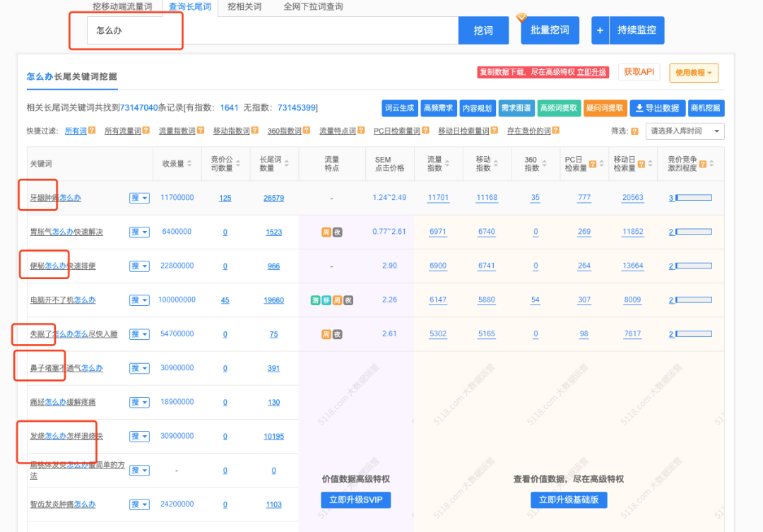
Task: Click the help icon beside 移动日检索量词
Action: [495, 131]
